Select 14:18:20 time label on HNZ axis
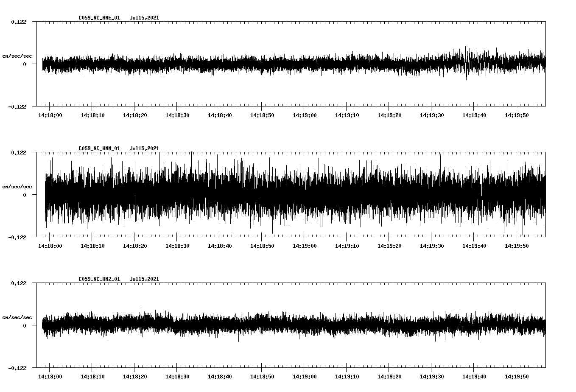576x392 pixels. (135, 377)
